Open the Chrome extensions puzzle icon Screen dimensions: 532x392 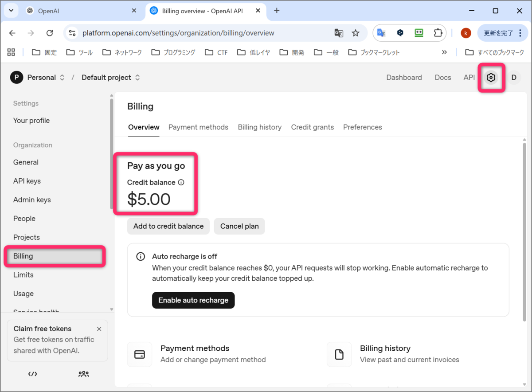pos(438,33)
